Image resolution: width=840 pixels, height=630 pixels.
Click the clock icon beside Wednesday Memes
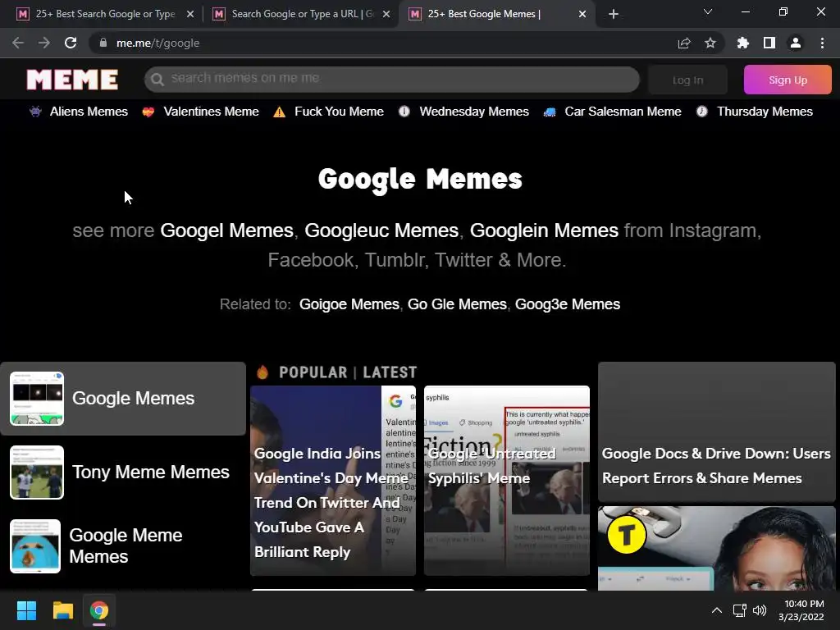click(404, 112)
